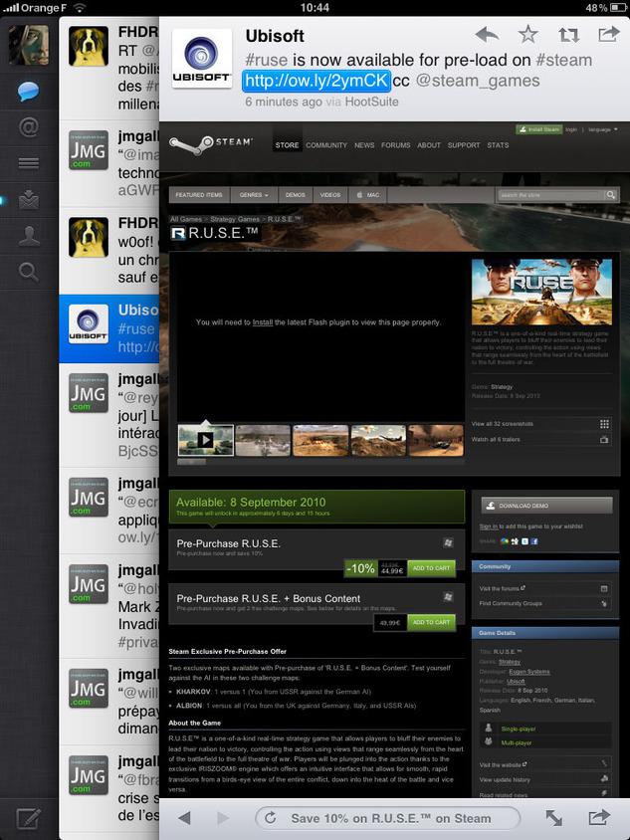Click the Single-player category link

pos(519,730)
